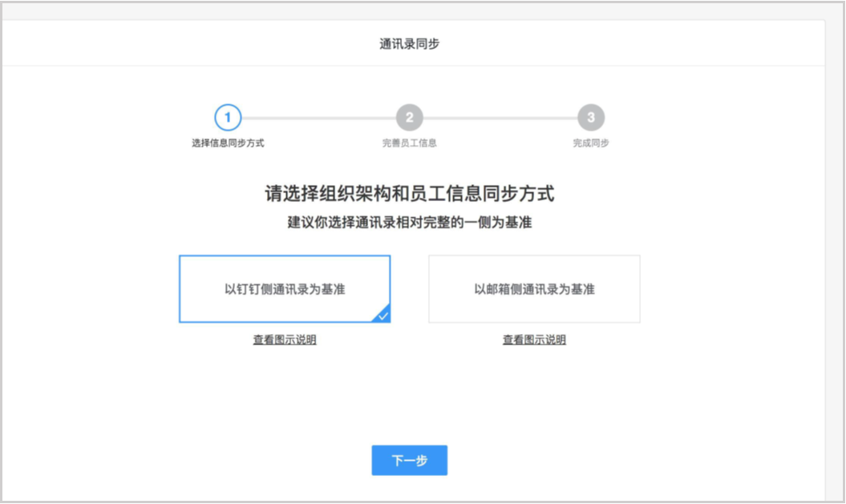
Task: Click the heading 请选择组织架构和员工信息同步方式
Action: 409,194
